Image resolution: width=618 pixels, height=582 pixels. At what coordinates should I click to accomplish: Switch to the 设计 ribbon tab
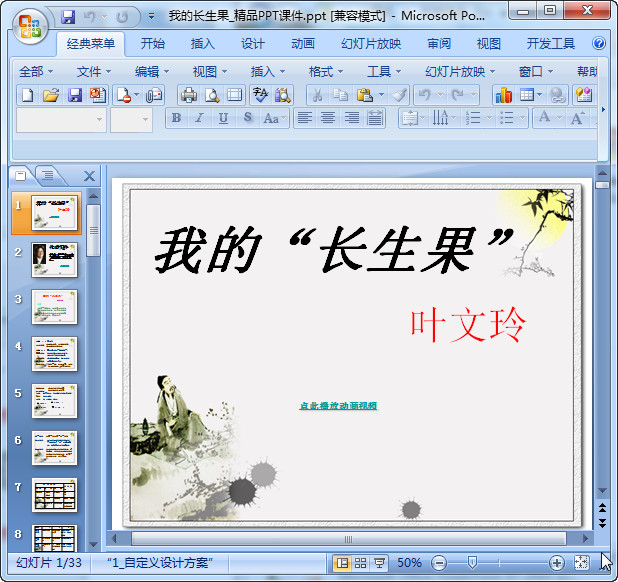(253, 43)
